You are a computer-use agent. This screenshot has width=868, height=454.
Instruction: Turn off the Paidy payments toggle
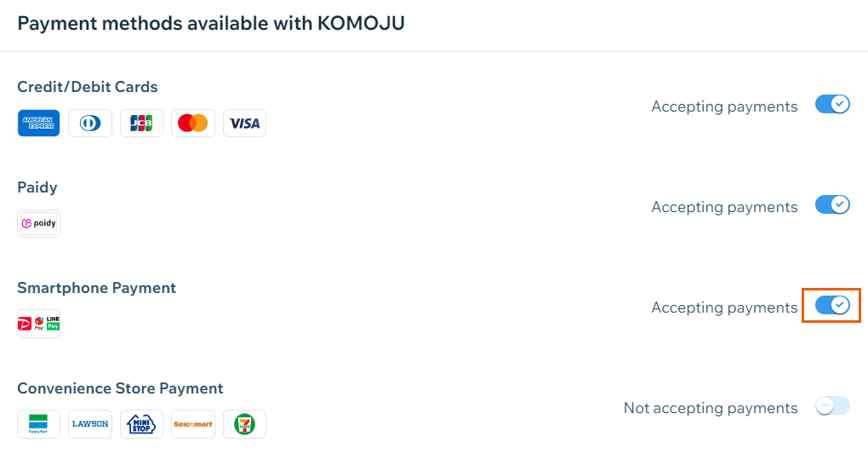(832, 204)
